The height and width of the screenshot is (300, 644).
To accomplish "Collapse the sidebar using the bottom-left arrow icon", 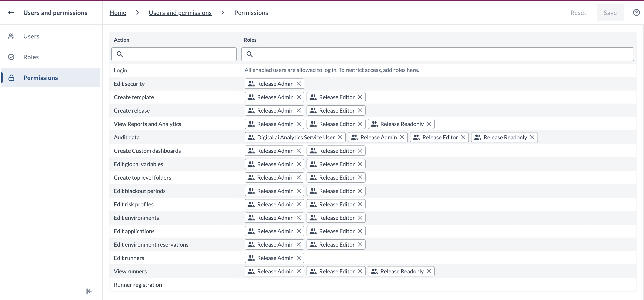I will [89, 291].
